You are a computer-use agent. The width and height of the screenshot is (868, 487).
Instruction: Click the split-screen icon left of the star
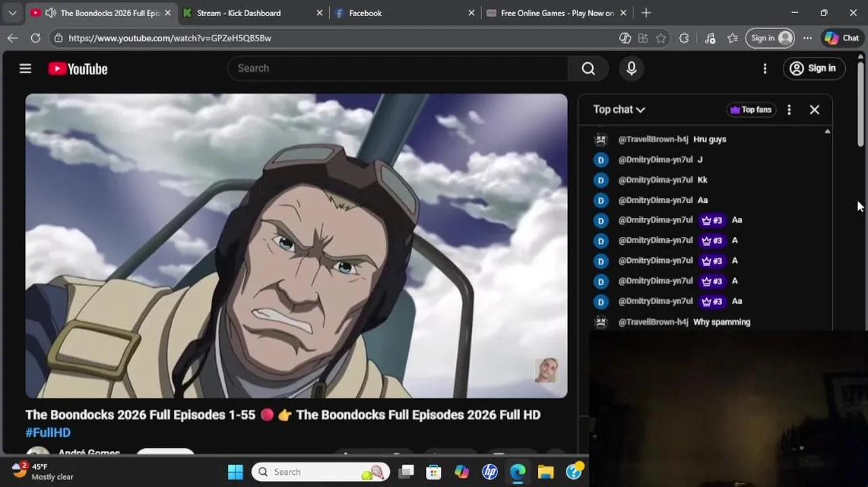(643, 38)
